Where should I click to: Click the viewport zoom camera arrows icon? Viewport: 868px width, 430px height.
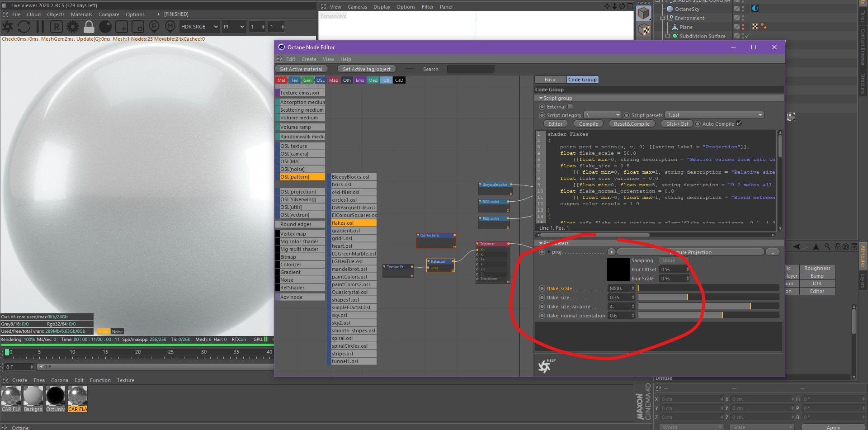click(614, 6)
